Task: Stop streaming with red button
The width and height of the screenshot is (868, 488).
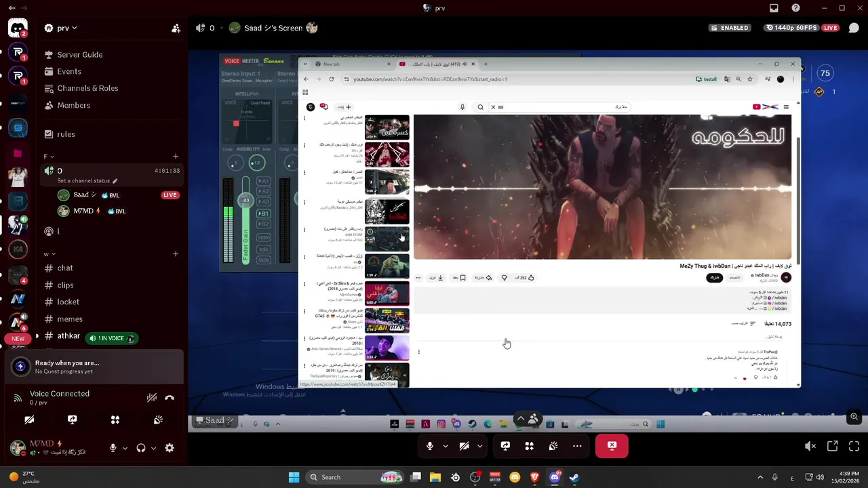Action: point(612,446)
